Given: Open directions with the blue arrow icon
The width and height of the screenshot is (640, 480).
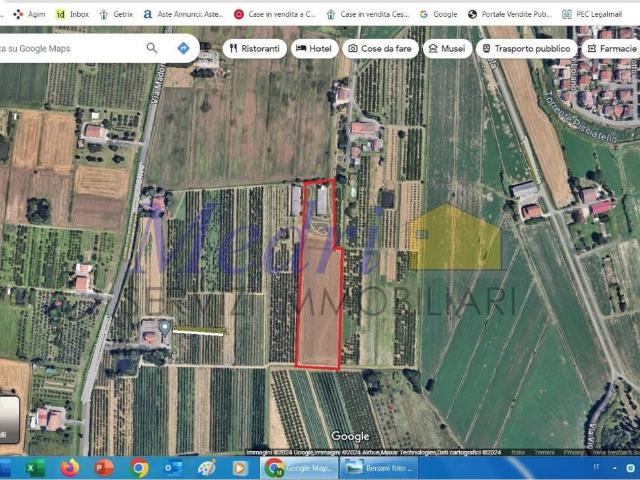Looking at the screenshot, I should [x=183, y=48].
